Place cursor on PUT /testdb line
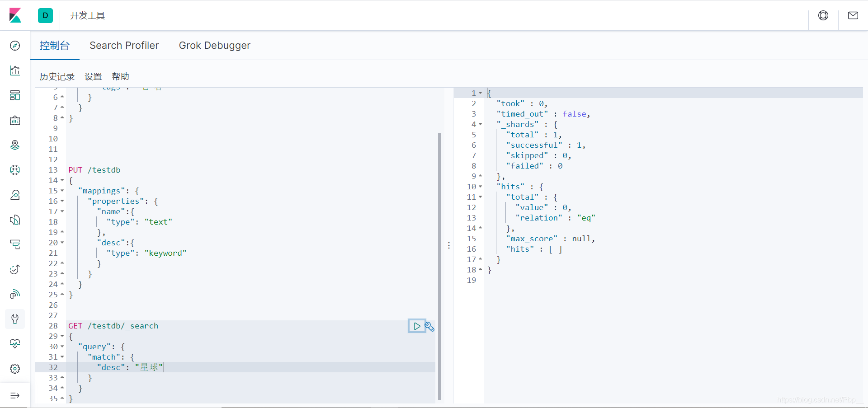 [94, 170]
